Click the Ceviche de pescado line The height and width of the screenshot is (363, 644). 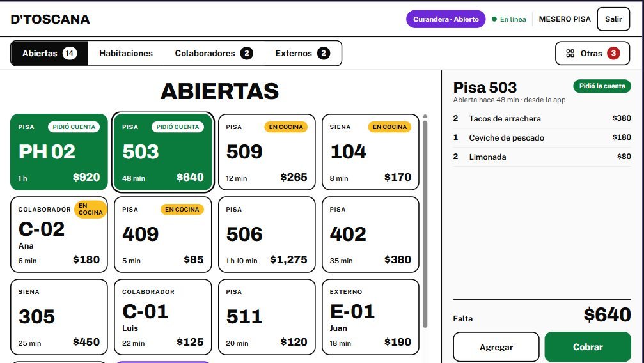tap(542, 137)
